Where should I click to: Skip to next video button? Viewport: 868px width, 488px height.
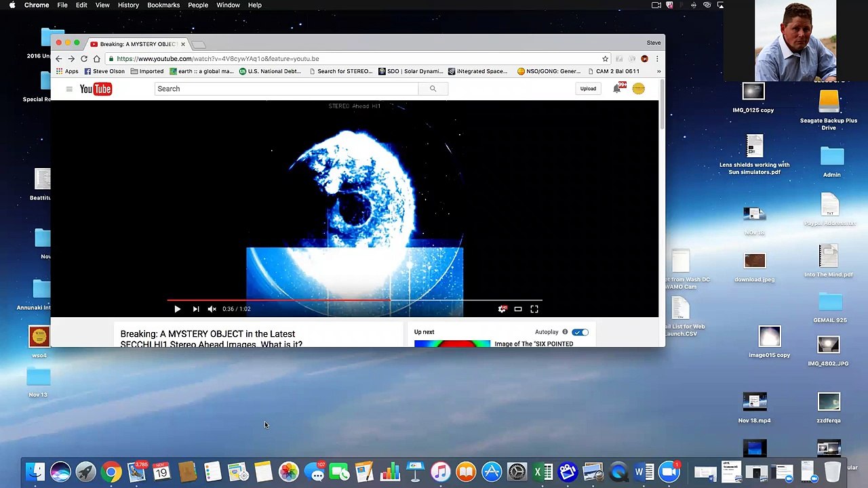(196, 309)
